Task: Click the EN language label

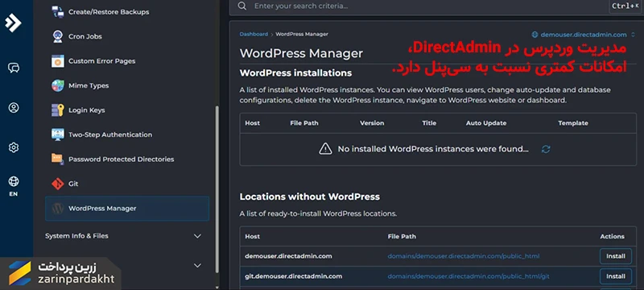Action: point(14,194)
